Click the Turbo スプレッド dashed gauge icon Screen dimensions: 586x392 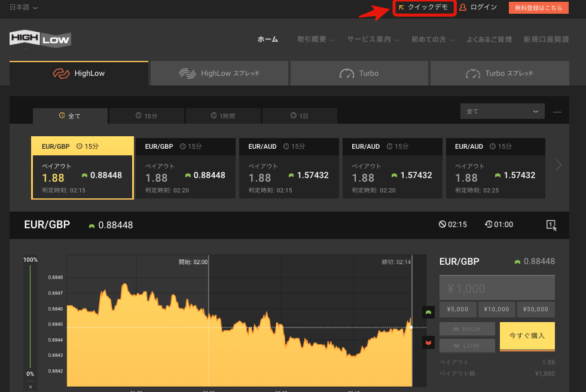point(473,73)
